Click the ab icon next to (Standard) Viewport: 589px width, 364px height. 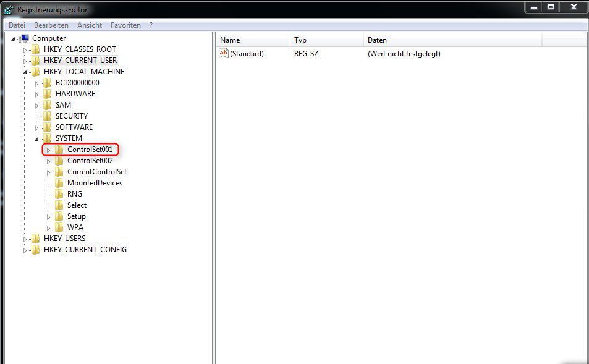click(x=222, y=54)
